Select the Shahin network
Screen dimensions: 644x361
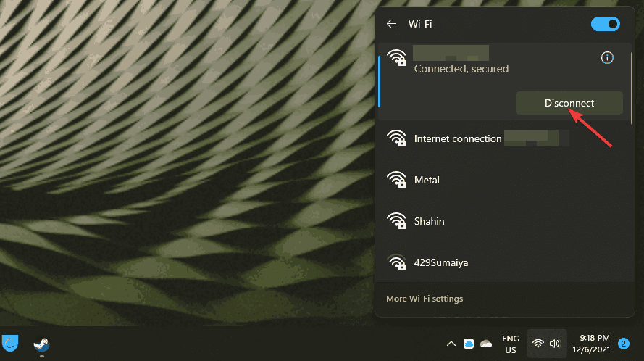pyautogui.click(x=506, y=221)
